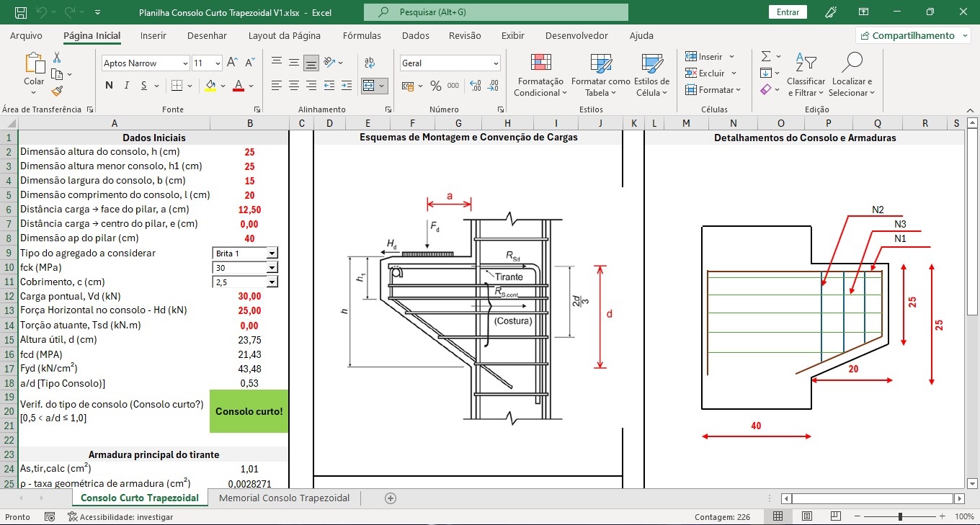Open the fck (MPa) value dropdown
This screenshot has height=525, width=980.
point(272,268)
